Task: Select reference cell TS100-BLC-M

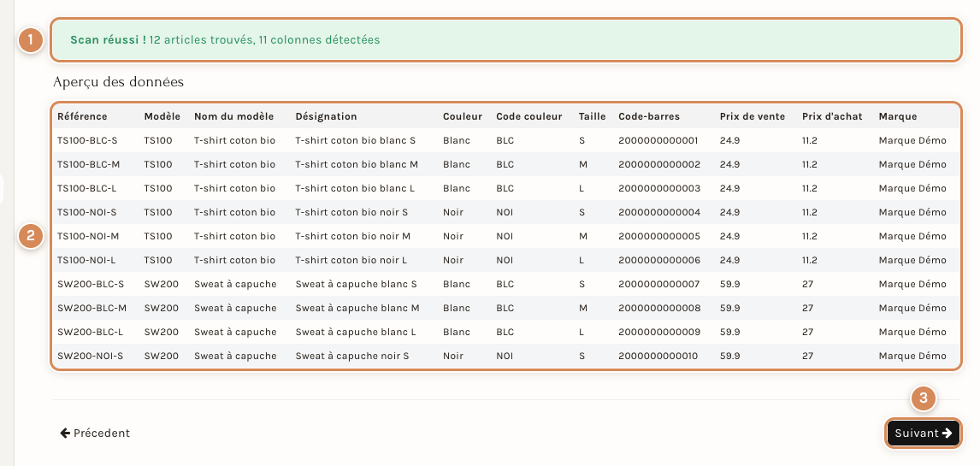Action: click(x=88, y=164)
